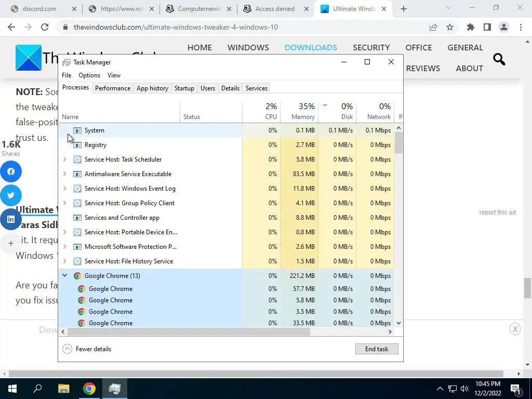The height and width of the screenshot is (399, 532).
Task: Collapse Task Manager with Fewer details
Action: point(87,349)
